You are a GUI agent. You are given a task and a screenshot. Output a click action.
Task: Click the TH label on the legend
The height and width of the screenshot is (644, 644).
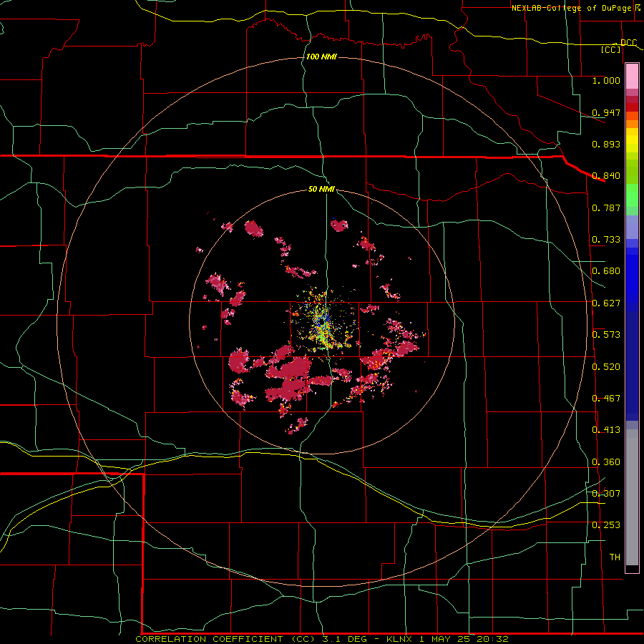point(615,557)
